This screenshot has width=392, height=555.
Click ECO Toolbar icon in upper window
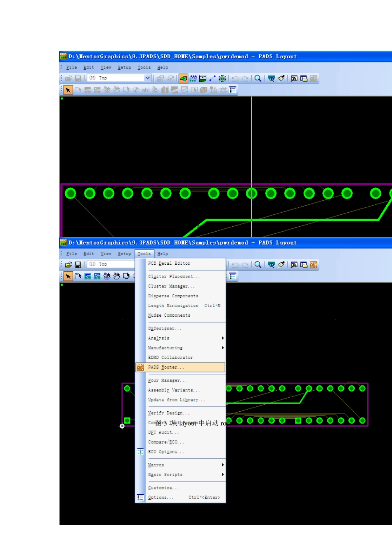[x=212, y=78]
